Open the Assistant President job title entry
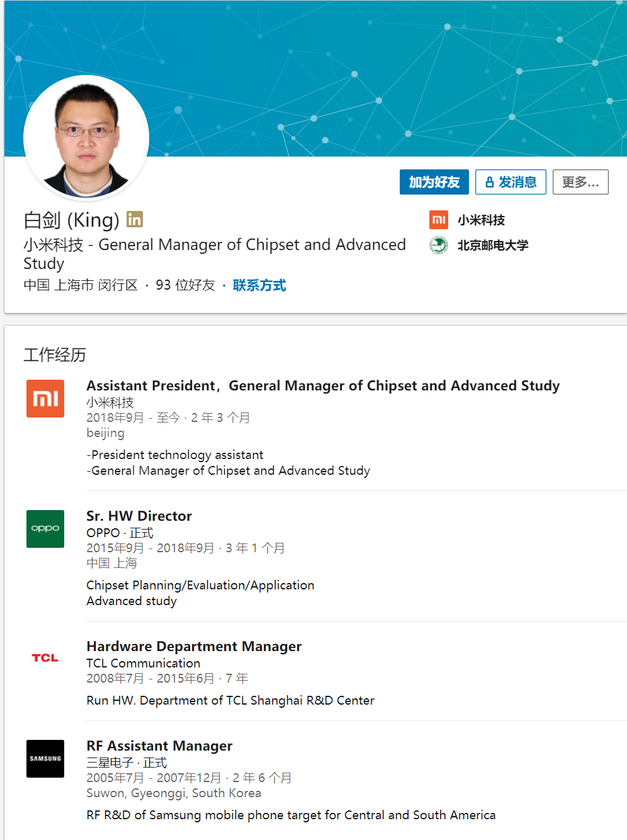The image size is (627, 840). pos(323,385)
